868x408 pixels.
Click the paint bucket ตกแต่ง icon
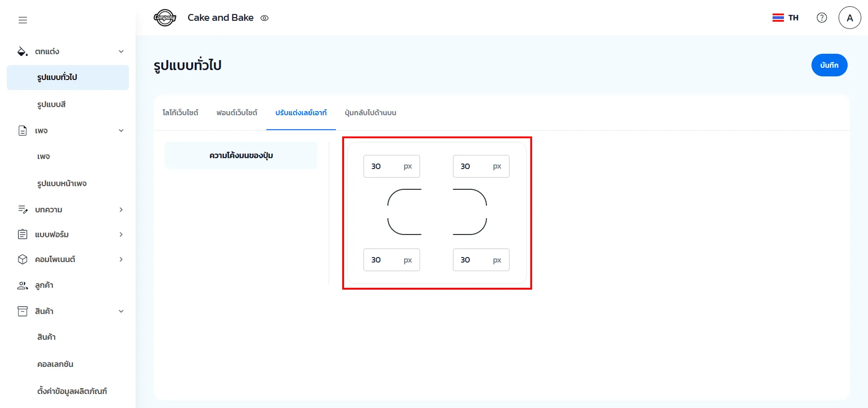pos(22,52)
